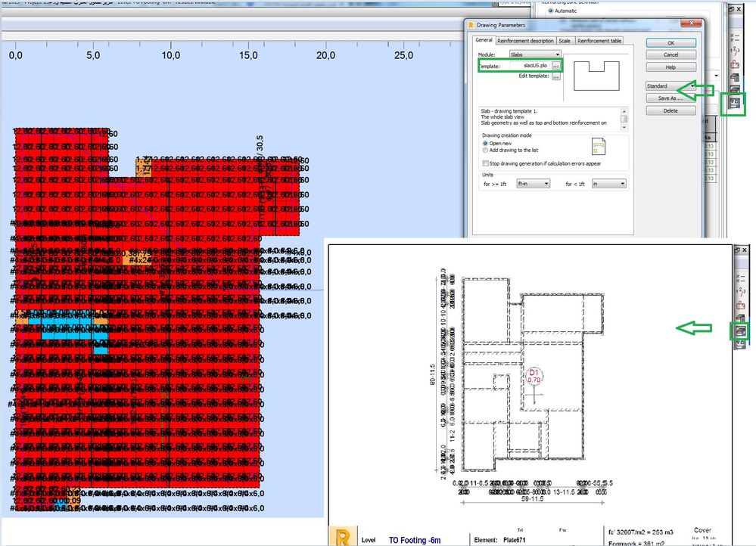Click the red calculation options icon in the right toolbar
756x546 pixels.
click(734, 64)
